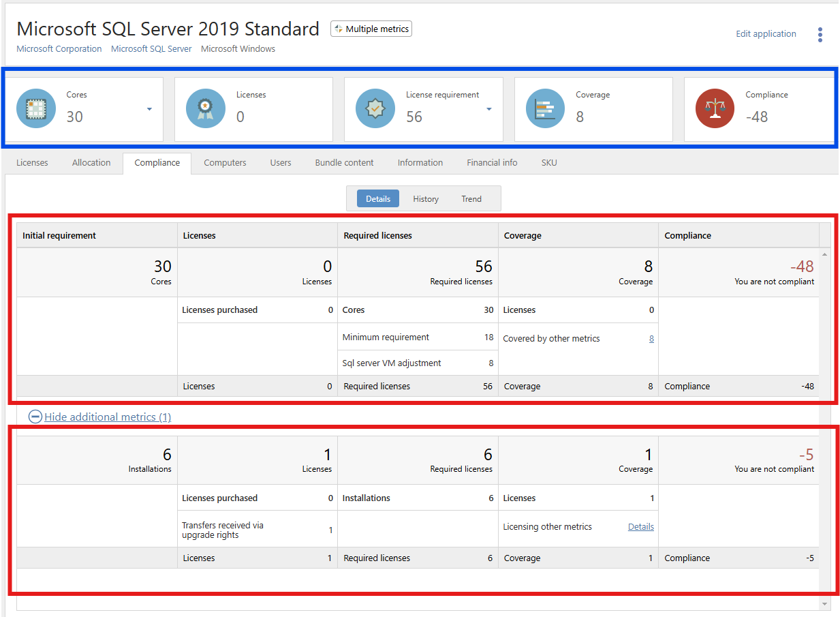Switch to the Licenses tab
The width and height of the screenshot is (840, 617).
tap(32, 162)
